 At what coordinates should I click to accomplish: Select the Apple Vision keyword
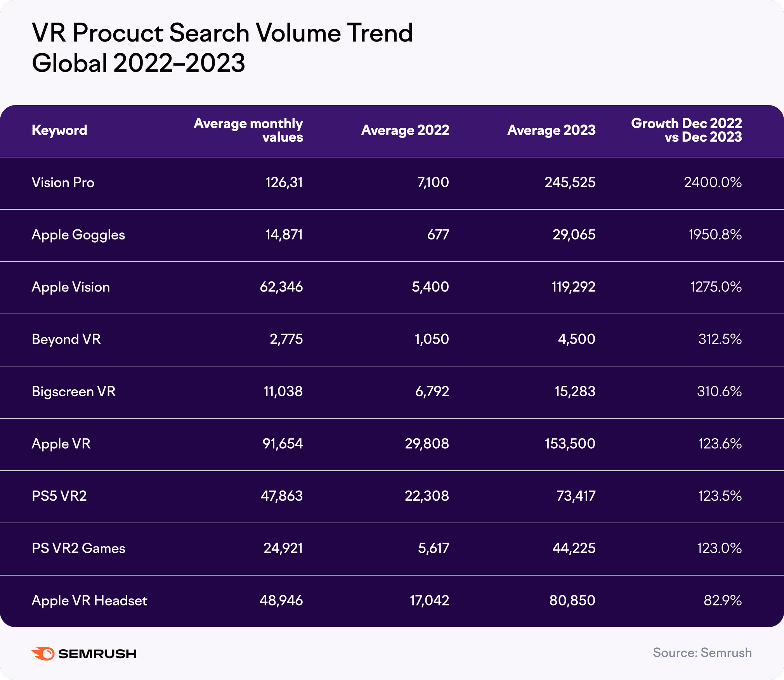71,287
